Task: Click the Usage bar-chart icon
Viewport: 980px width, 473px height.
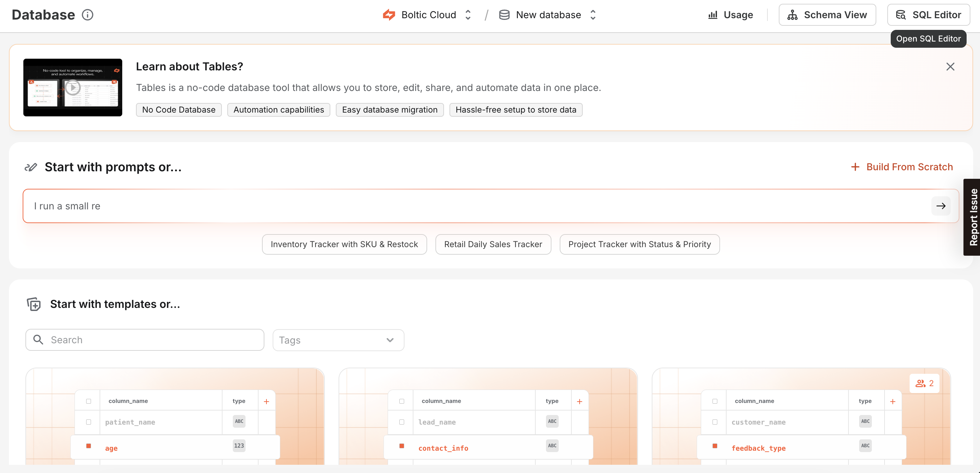Action: pyautogui.click(x=713, y=15)
